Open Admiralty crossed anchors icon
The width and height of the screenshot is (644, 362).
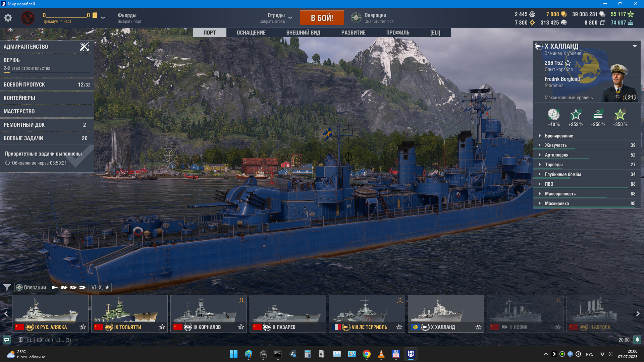pos(85,47)
